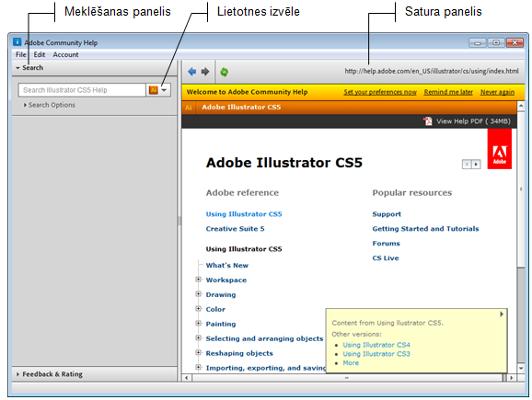Click the previous page small arrow button
Viewport: 532px width, 400px height.
[467, 165]
